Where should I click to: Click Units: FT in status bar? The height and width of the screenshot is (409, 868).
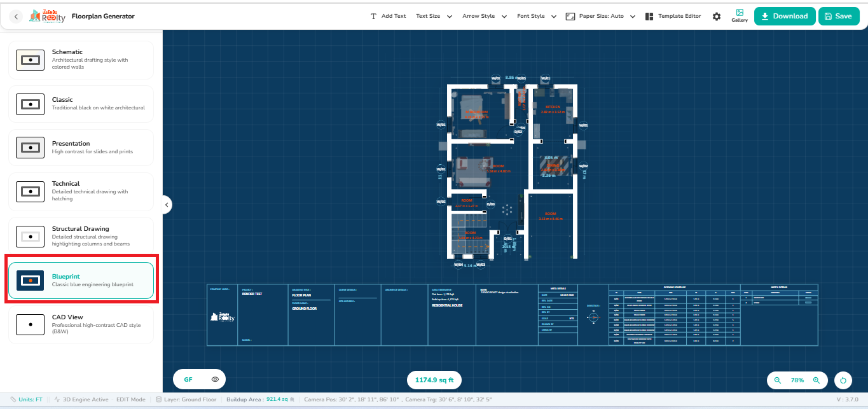[26, 399]
